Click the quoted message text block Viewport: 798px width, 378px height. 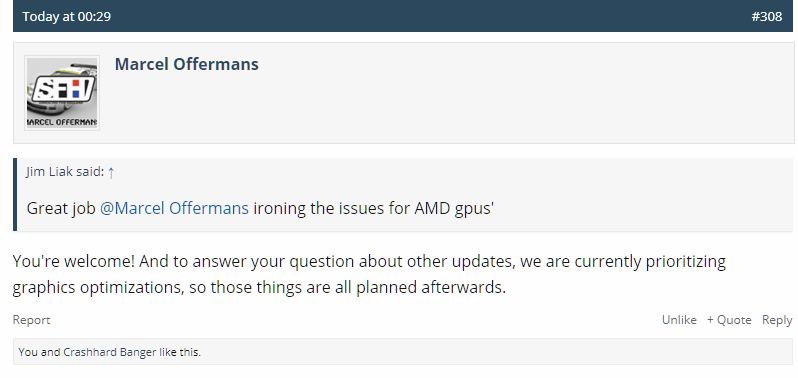point(261,209)
